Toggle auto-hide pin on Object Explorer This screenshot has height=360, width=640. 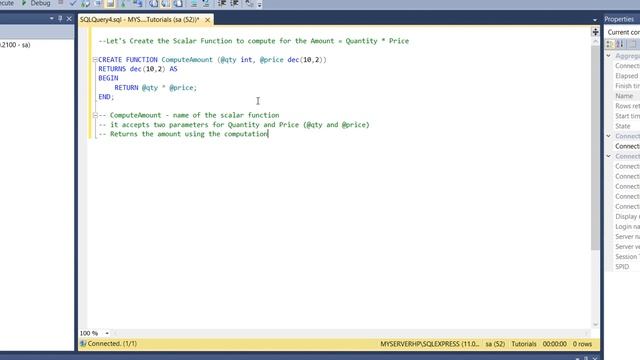coord(60,19)
